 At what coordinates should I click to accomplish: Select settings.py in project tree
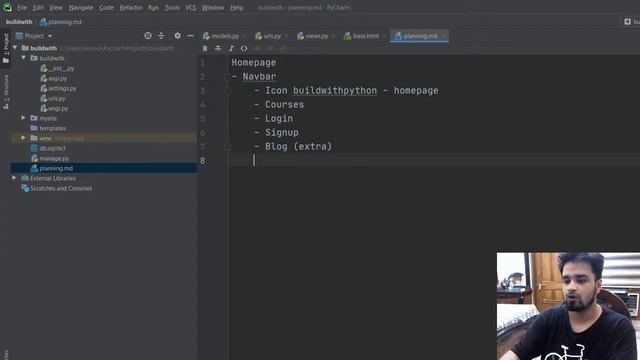pyautogui.click(x=58, y=88)
